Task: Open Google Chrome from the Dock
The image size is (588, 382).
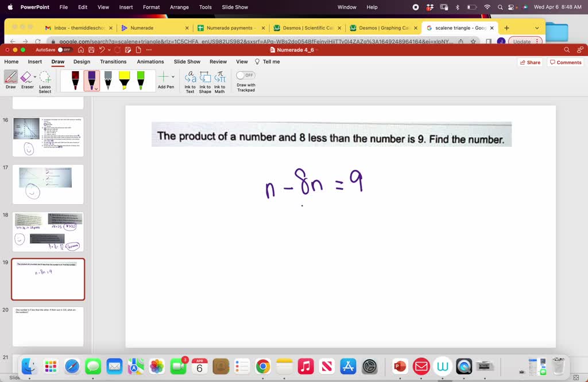Action: 263,366
